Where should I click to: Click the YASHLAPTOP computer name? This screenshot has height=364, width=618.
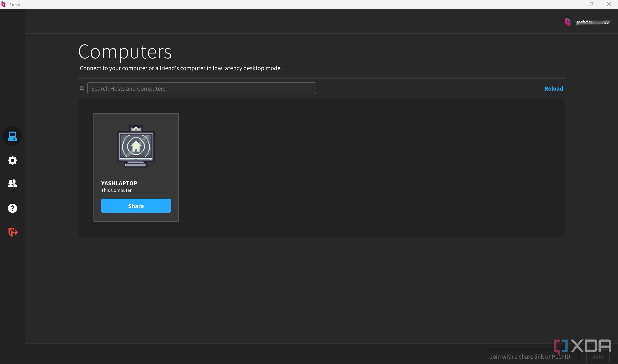coord(119,183)
